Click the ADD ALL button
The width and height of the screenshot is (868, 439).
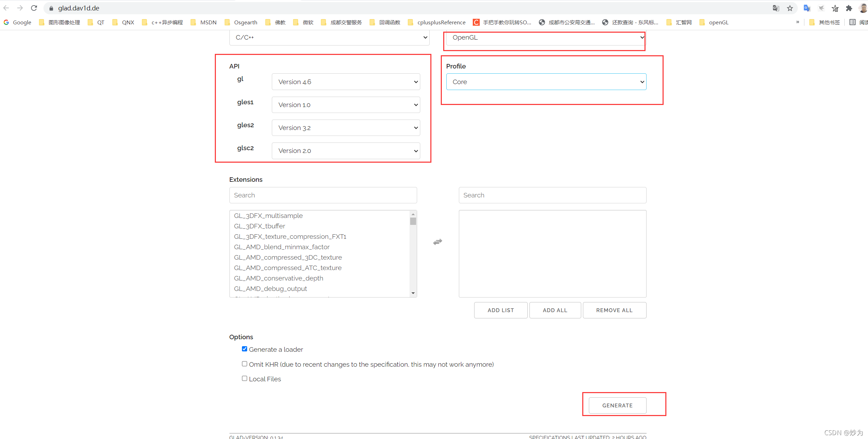point(555,310)
